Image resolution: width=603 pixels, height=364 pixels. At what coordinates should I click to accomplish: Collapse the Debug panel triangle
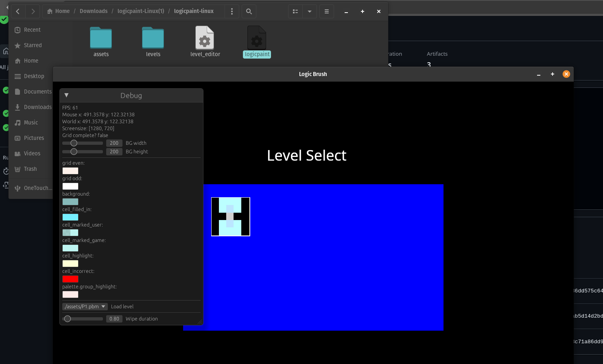(66, 95)
